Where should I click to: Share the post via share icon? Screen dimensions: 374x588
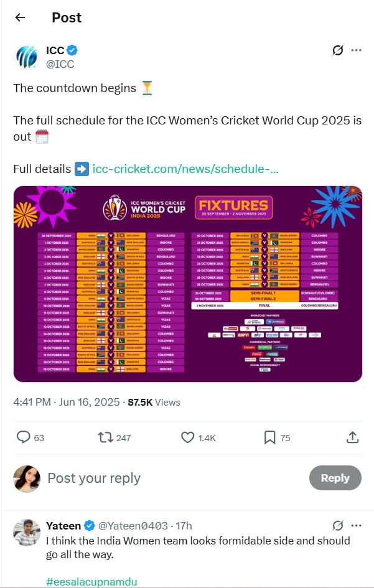353,437
